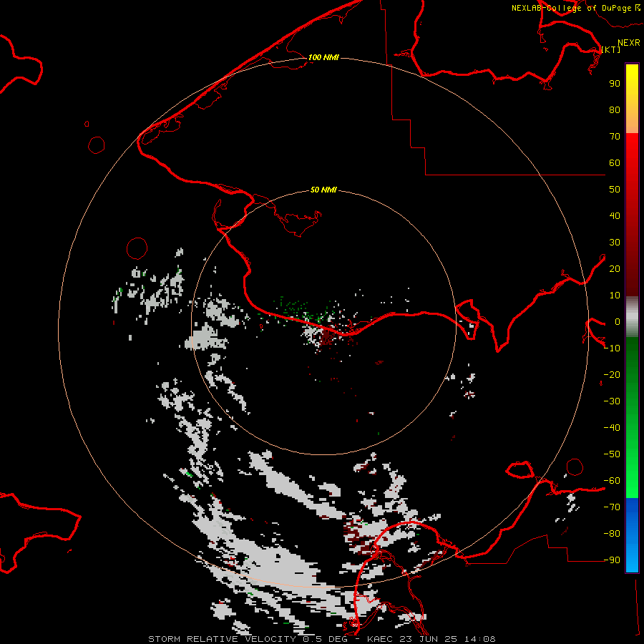Click the positive 80 knot scale value
This screenshot has height=644, width=644.
[x=615, y=110]
